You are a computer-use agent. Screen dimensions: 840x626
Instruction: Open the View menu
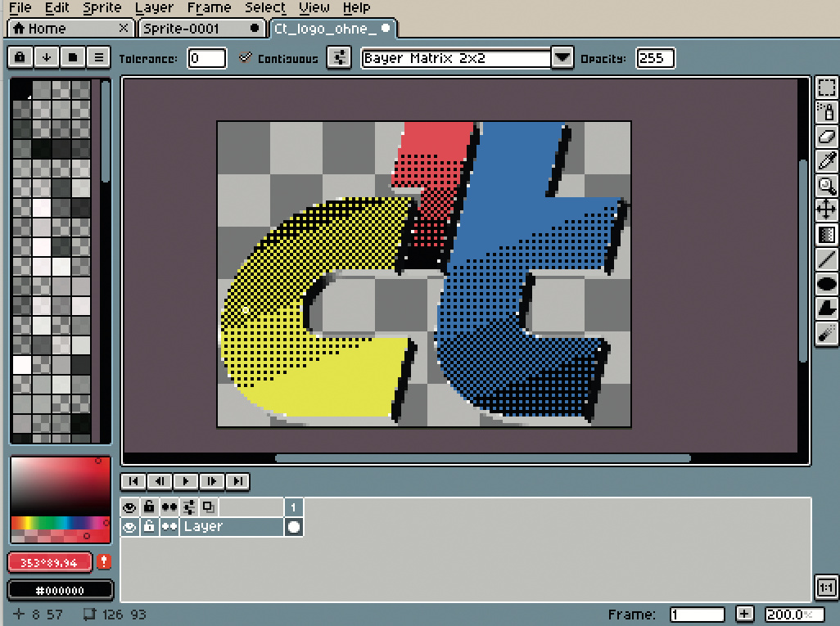click(314, 7)
